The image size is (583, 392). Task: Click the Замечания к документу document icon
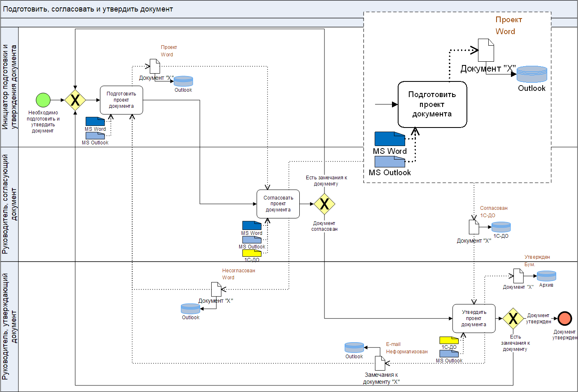click(380, 363)
